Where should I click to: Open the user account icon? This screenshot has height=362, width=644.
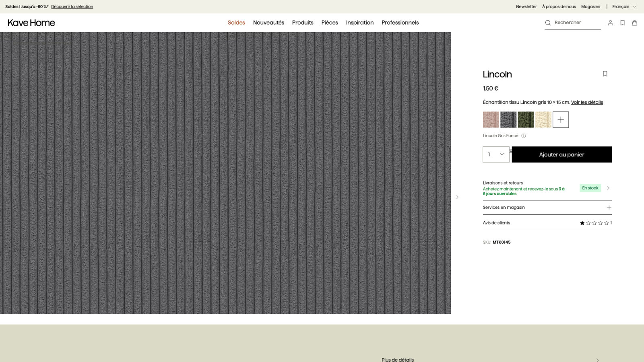click(x=610, y=23)
